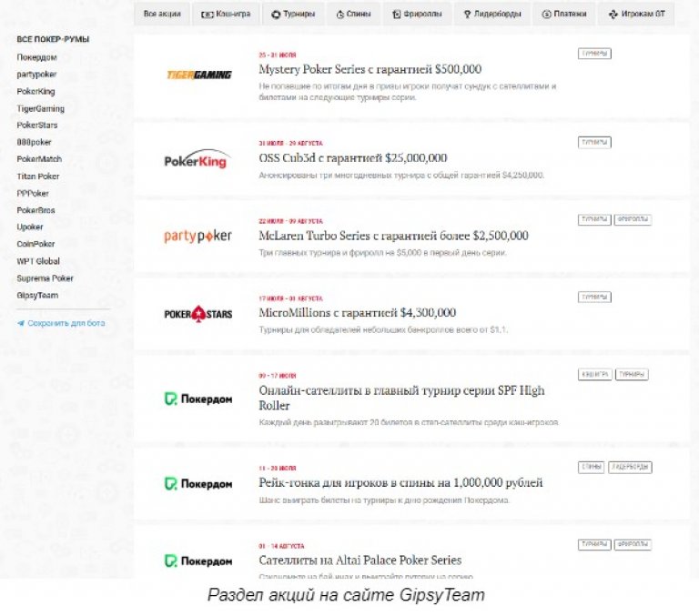The image size is (699, 616).
Task: Open the Платежи tab
Action: pyautogui.click(x=564, y=14)
